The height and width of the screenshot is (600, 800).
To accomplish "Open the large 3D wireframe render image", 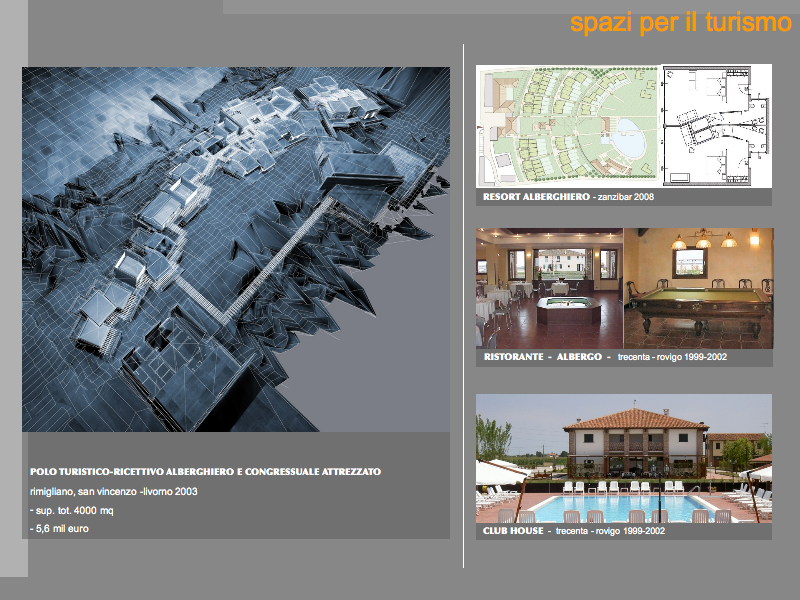I will 236,249.
